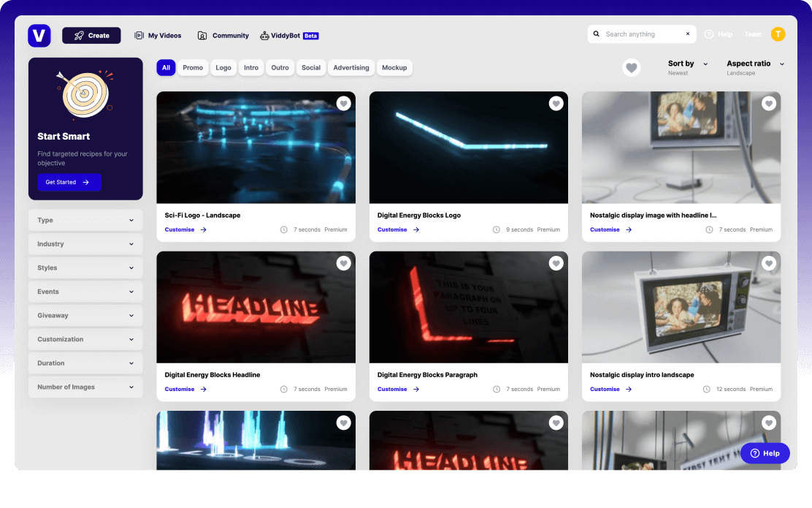This screenshot has height=508, width=812.
Task: Click the floating Help button
Action: (765, 453)
